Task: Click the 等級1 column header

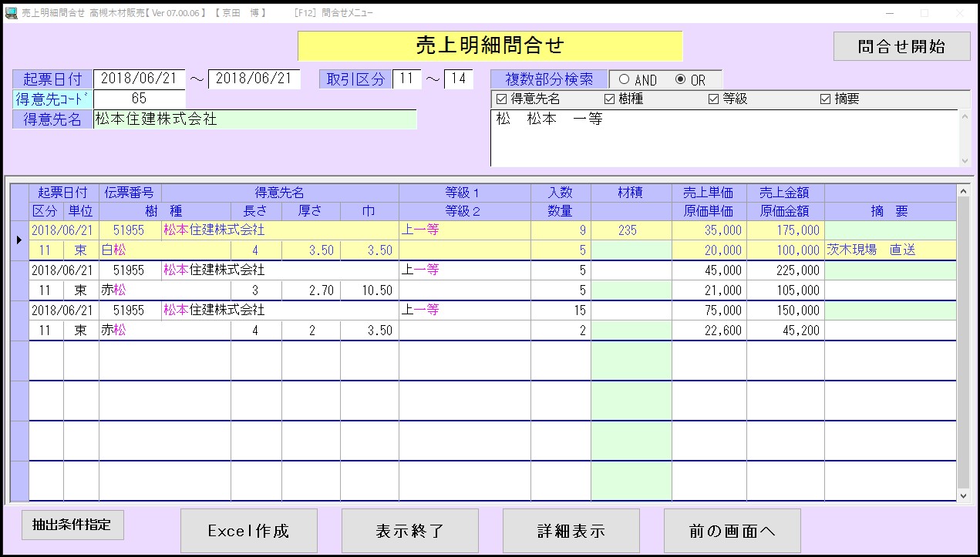Action: [464, 193]
